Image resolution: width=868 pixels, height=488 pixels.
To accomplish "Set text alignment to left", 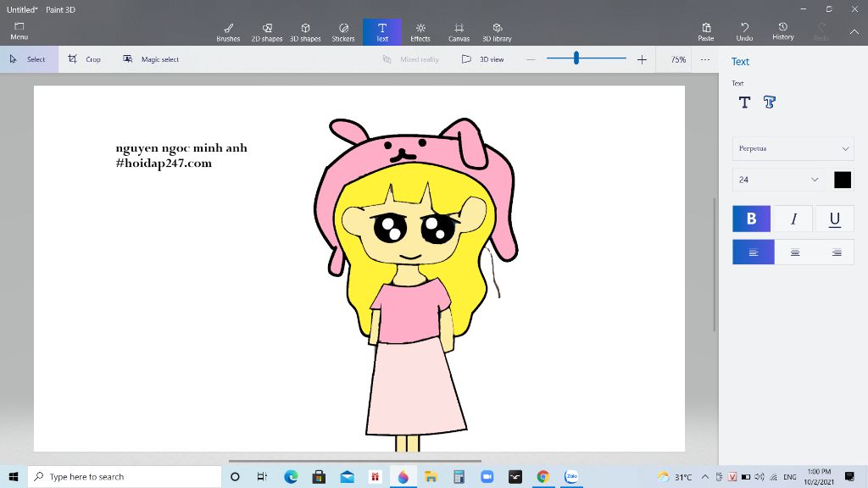I will coord(754,252).
